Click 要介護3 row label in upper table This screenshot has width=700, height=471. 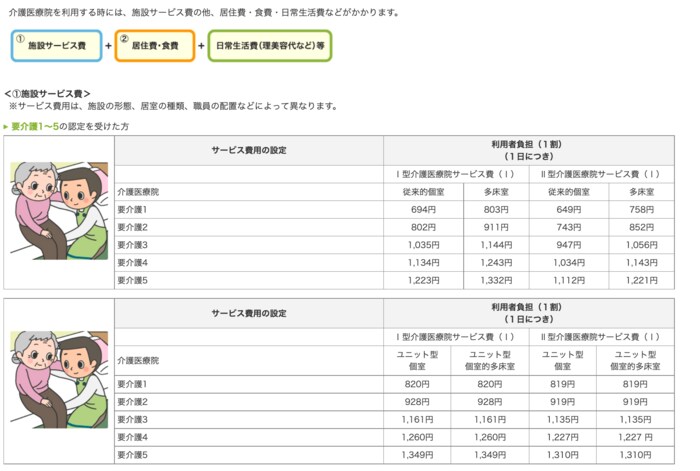[x=132, y=245]
